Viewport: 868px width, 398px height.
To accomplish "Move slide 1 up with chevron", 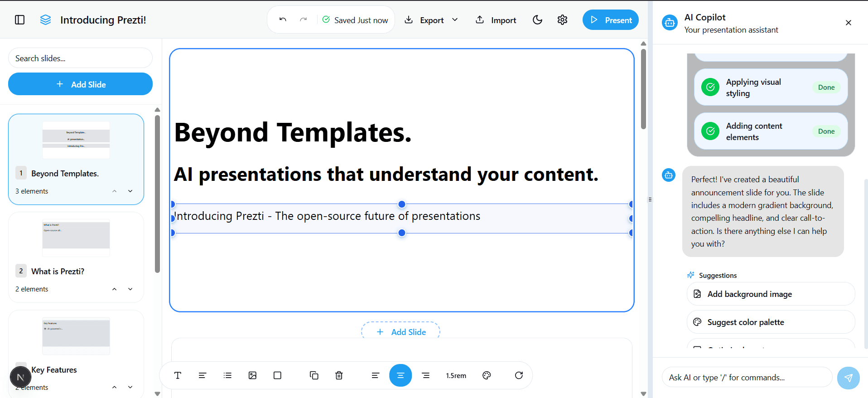I will click(115, 191).
